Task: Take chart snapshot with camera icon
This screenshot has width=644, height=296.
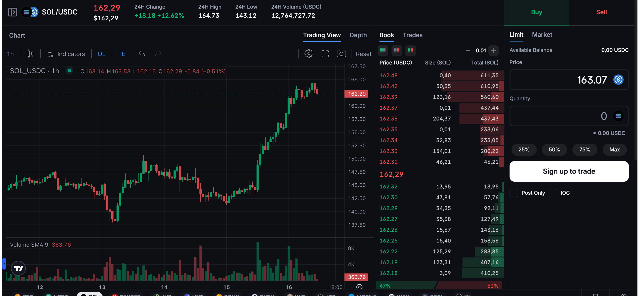Action: click(341, 54)
